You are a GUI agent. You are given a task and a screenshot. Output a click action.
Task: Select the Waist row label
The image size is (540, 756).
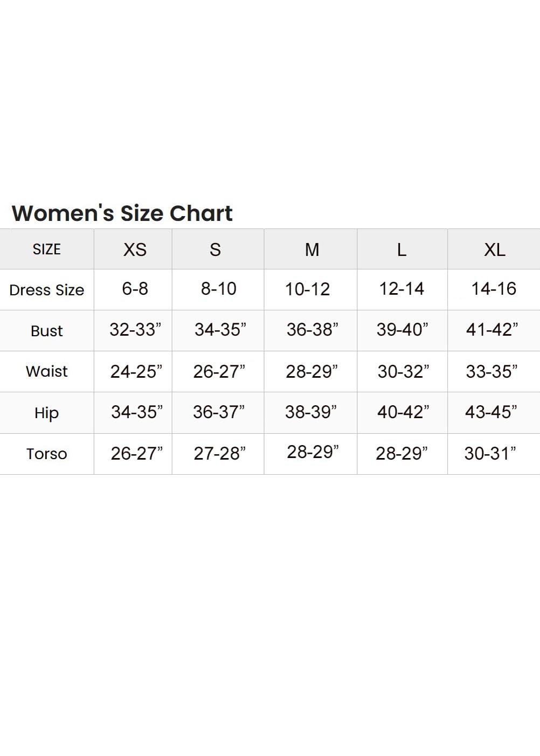coord(46,371)
